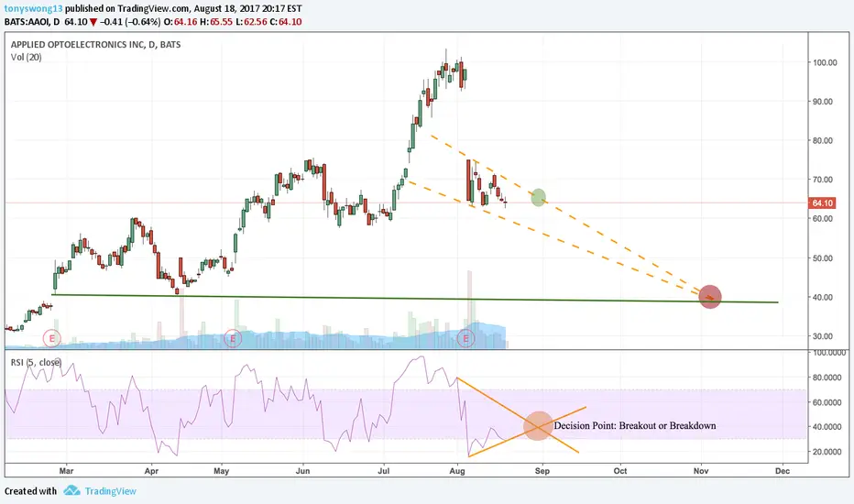
Task: Click the red down-arrow change indicator
Action: click(x=93, y=22)
